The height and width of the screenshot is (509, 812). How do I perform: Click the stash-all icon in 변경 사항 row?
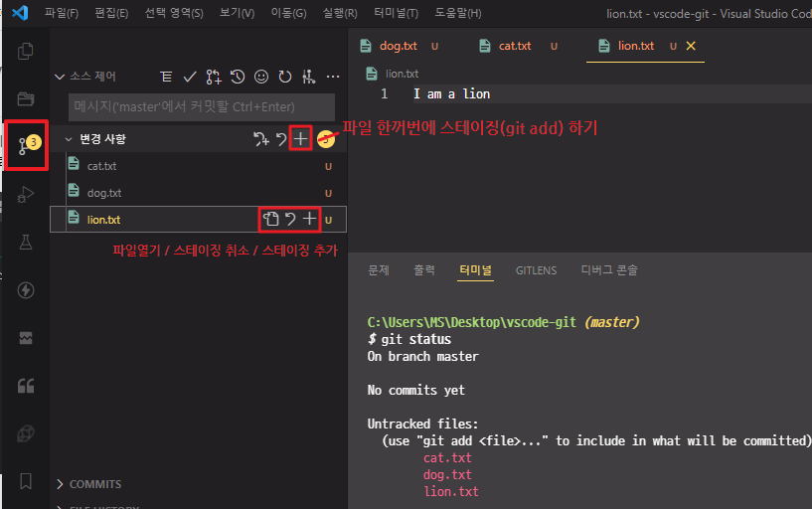click(x=261, y=139)
